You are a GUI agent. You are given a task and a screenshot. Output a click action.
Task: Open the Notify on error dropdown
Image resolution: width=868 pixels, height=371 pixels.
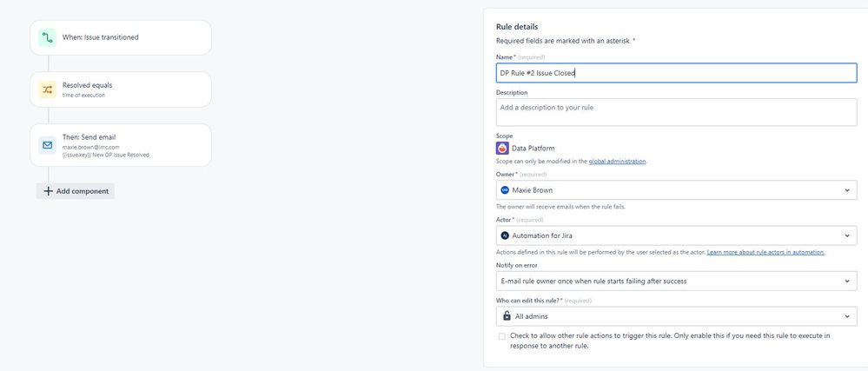(x=847, y=281)
